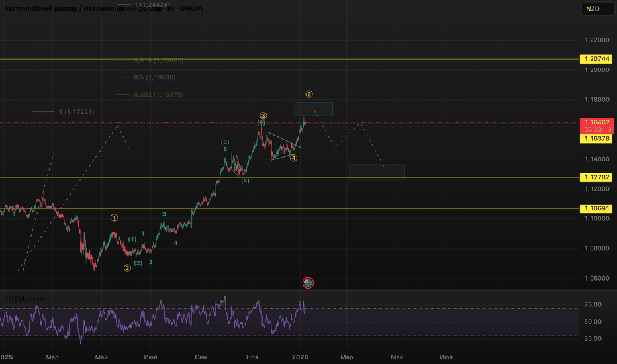Select the green (4) wave label
This screenshot has height=364, width=617.
tap(245, 181)
